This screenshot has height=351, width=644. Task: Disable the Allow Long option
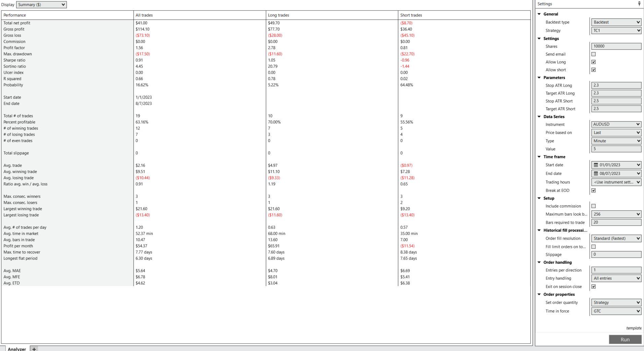(x=594, y=62)
